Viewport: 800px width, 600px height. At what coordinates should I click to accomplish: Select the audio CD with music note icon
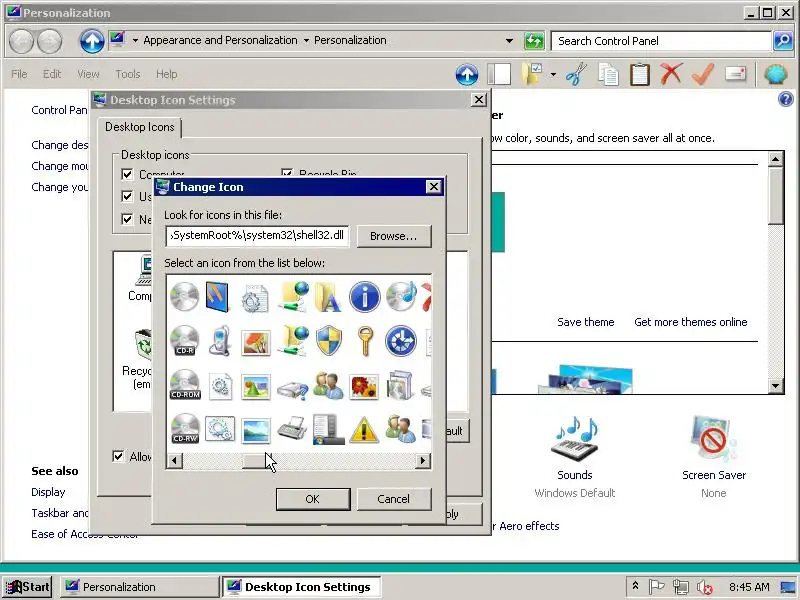401,296
